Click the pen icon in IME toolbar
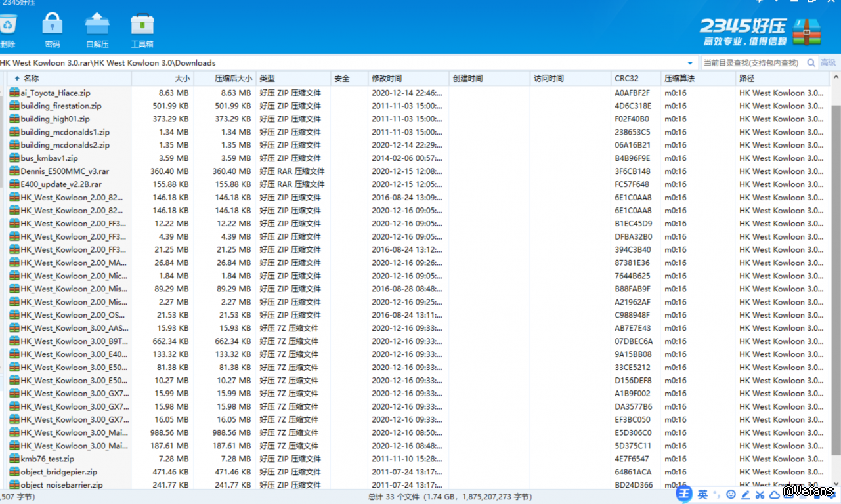The image size is (841, 504). [x=746, y=494]
